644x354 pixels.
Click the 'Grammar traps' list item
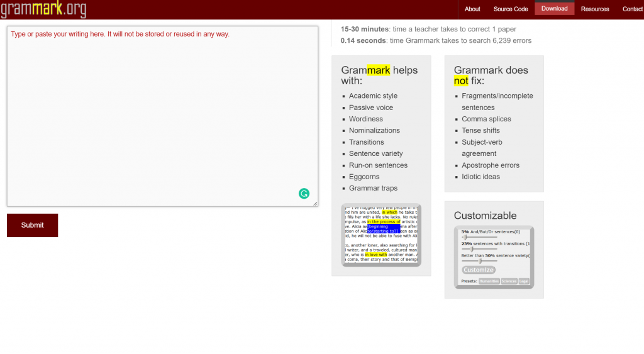tap(373, 188)
